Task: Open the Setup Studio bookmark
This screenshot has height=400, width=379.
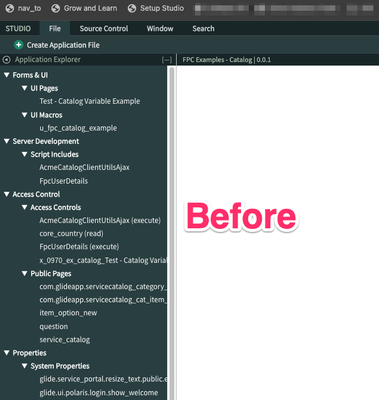Action: 162,8
